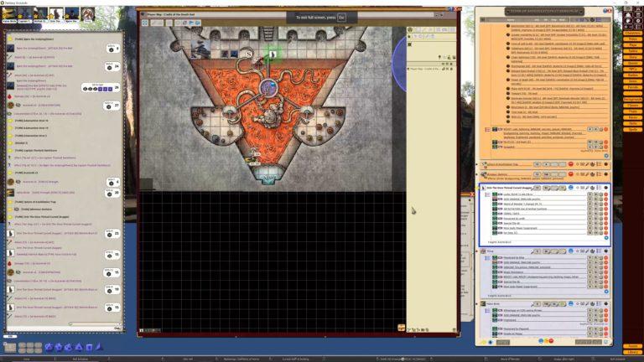The image size is (644, 362).
Task: Select the last character portrait at top-left
Action: (x=87, y=14)
